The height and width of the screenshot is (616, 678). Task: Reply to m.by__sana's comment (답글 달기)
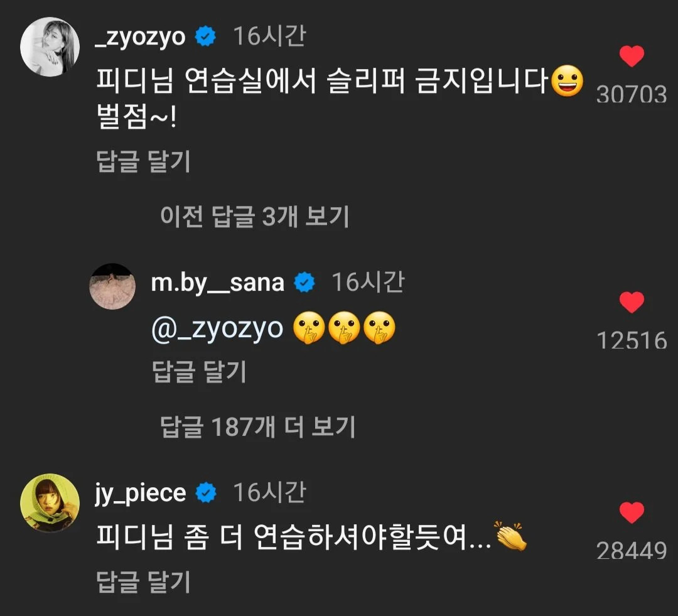pyautogui.click(x=199, y=372)
